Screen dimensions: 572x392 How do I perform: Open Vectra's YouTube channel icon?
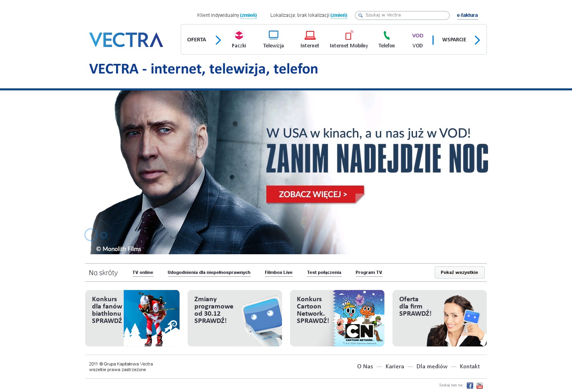pos(480,386)
